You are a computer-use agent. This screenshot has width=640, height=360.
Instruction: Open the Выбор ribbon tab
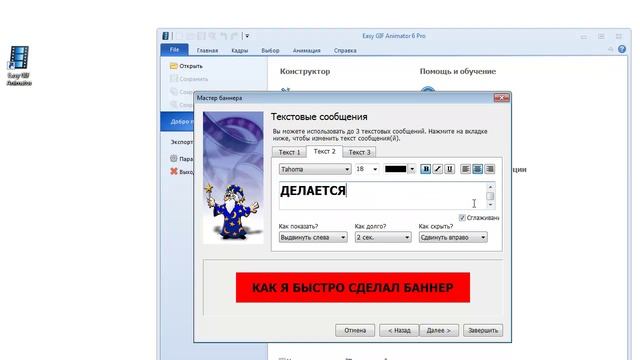(270, 51)
